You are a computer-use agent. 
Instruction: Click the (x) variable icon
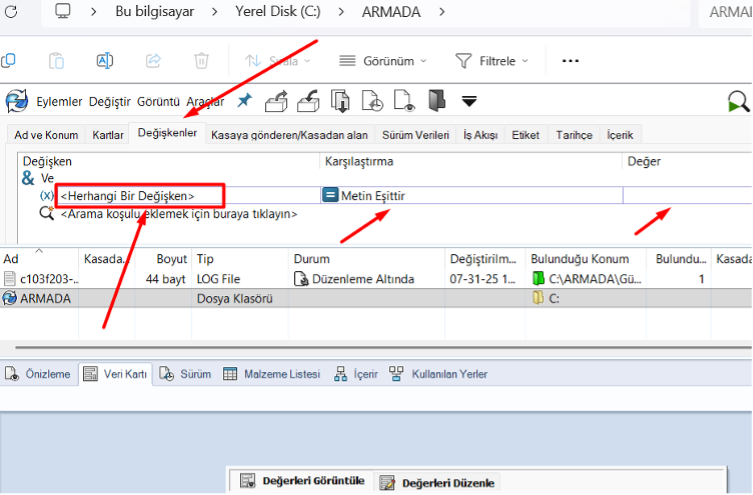pyautogui.click(x=47, y=195)
